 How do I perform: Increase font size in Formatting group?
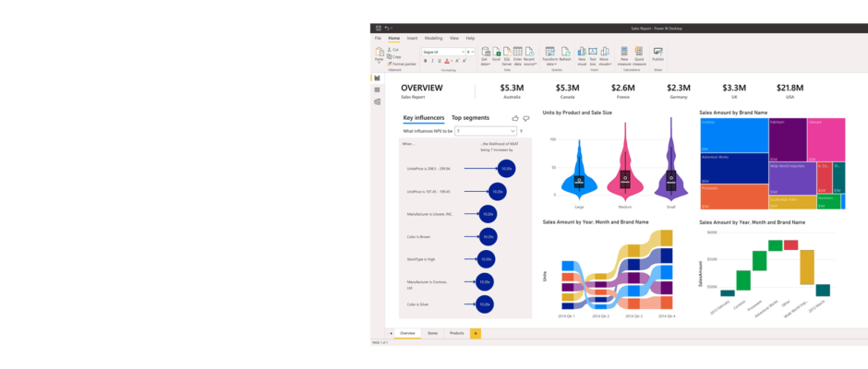pos(458,61)
